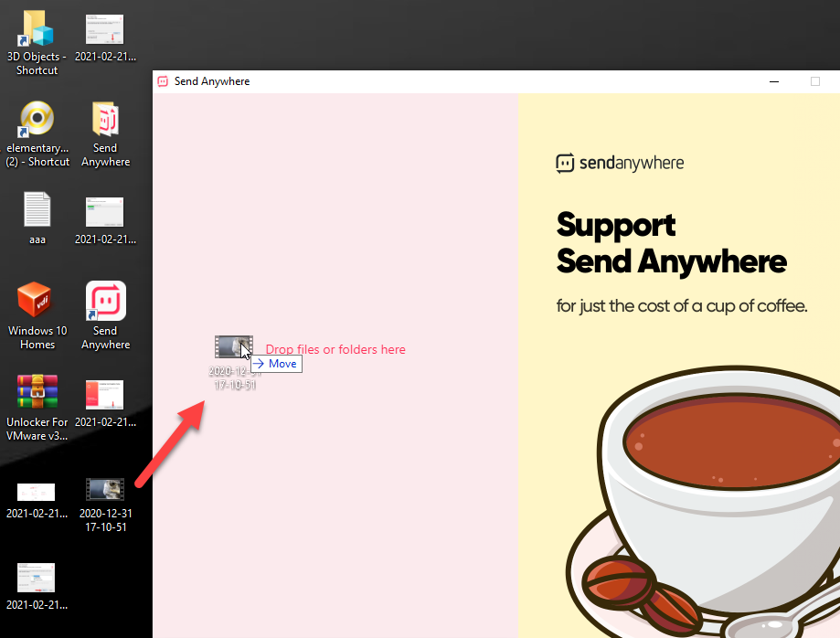Select the 2020-12-31 17-10-51 video file on desktop
This screenshot has width=840, height=638.
pos(105,490)
